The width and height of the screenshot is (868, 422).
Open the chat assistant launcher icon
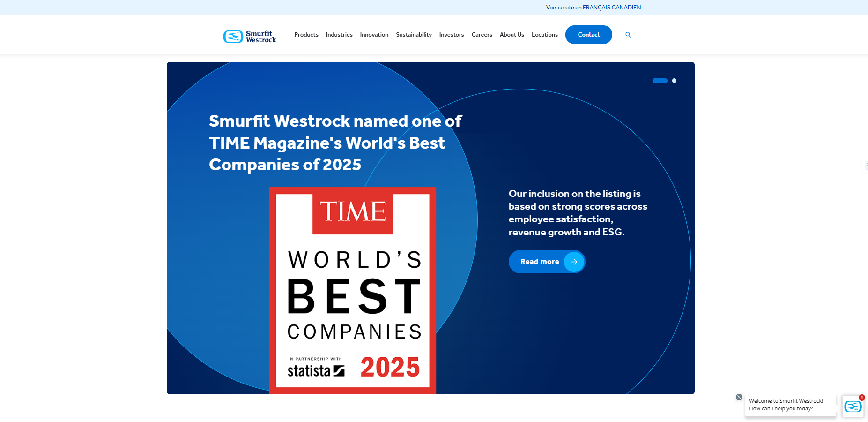coord(853,407)
